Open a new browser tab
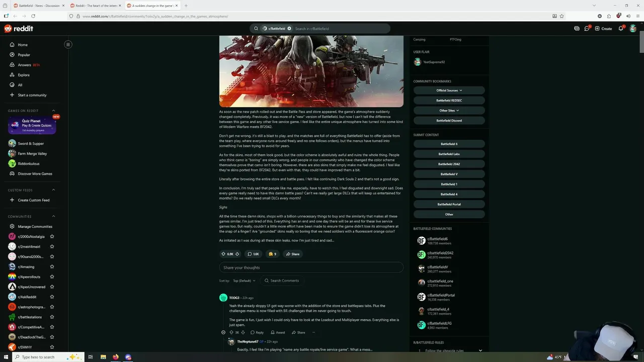 [186, 6]
